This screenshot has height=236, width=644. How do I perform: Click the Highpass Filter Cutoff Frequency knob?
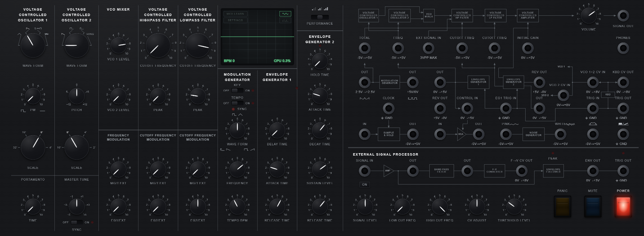tap(158, 45)
